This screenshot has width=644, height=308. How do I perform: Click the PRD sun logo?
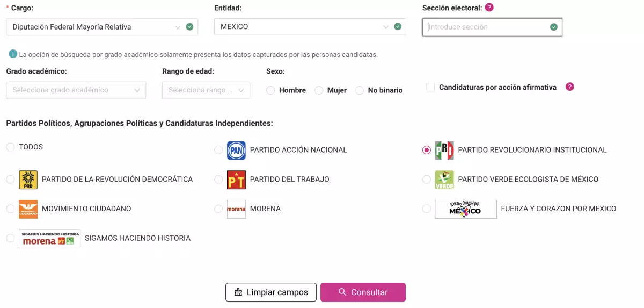point(28,180)
